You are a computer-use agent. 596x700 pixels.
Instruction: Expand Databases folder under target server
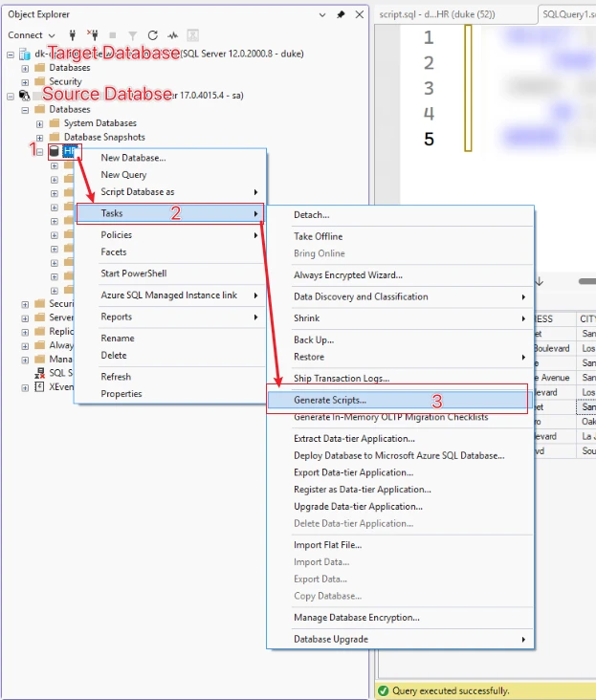click(25, 69)
